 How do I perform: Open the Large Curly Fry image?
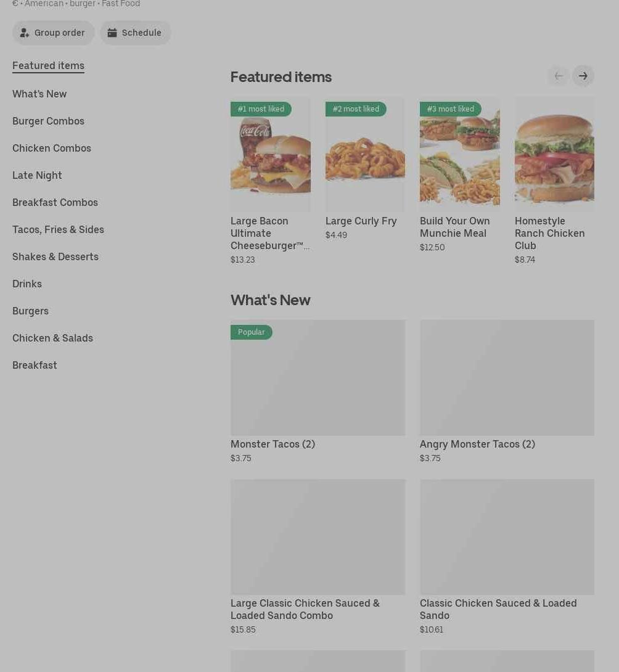365,154
